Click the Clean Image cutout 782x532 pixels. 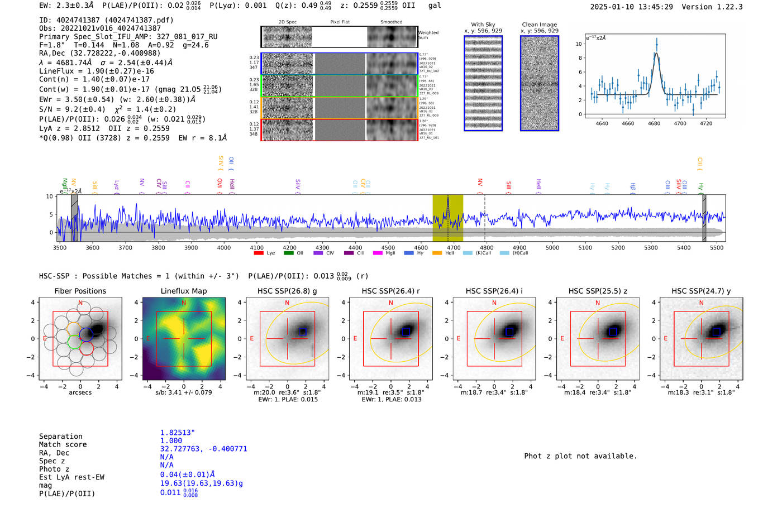click(x=540, y=83)
